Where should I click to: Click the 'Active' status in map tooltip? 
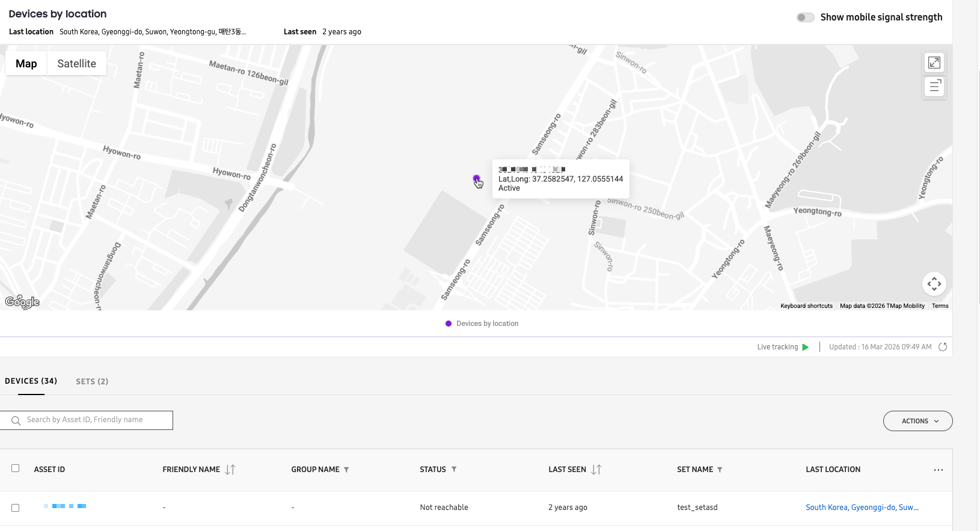509,188
